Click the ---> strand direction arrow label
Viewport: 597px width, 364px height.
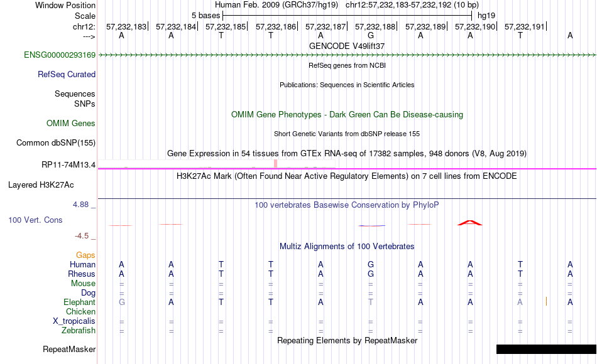[89, 36]
